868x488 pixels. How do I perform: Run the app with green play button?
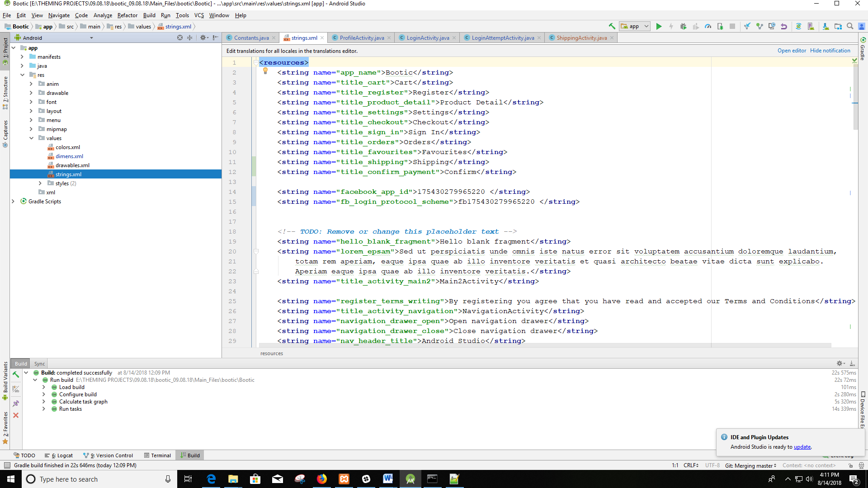659,26
